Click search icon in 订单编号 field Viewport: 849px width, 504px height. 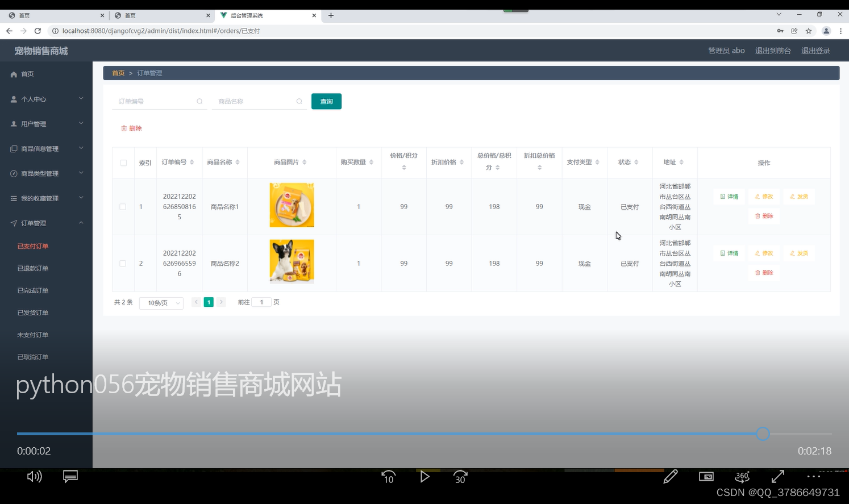[199, 101]
